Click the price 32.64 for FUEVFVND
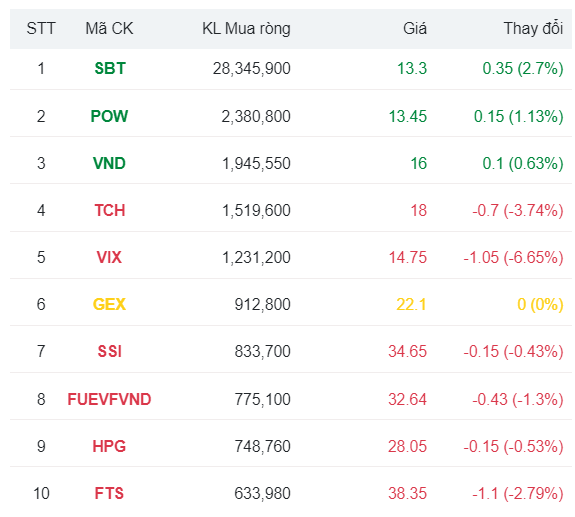Screen dimensions: 575x517 tap(408, 399)
